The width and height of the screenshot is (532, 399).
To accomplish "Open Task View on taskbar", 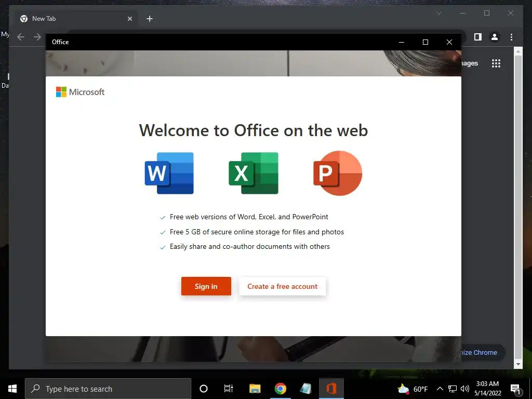I will [229, 389].
